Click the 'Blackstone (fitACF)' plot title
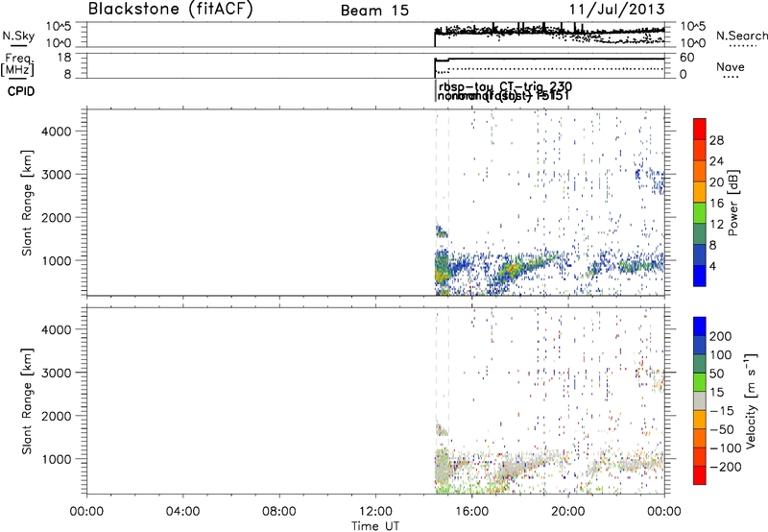The width and height of the screenshot is (768, 532). 170,10
